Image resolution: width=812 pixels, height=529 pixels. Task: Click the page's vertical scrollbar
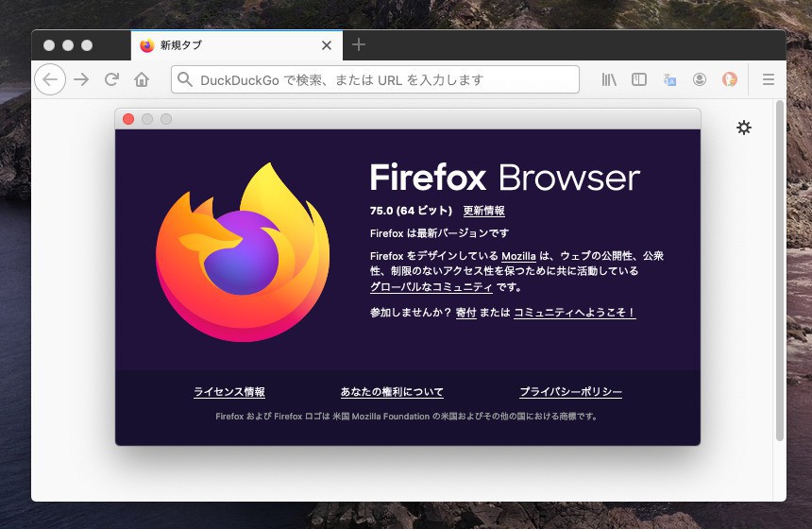click(779, 270)
